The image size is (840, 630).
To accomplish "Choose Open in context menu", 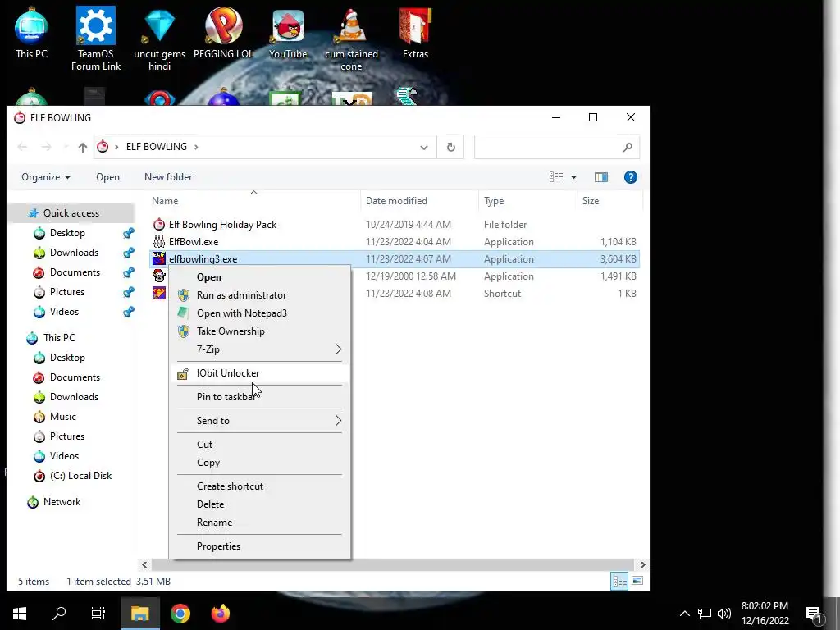I will [260, 277].
